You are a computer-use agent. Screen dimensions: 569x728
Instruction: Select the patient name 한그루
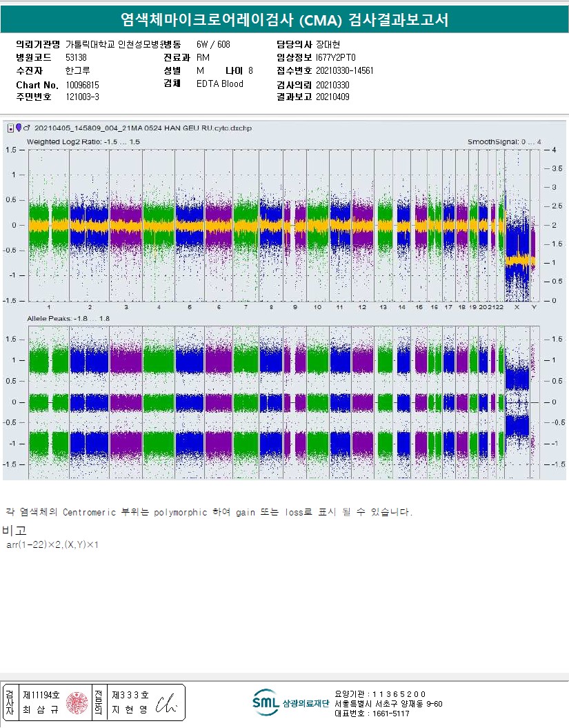[x=77, y=70]
